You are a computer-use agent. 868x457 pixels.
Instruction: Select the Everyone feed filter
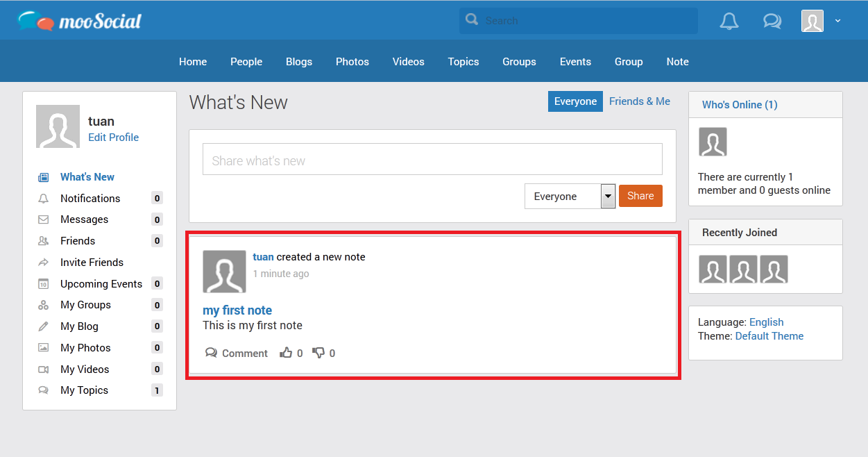click(575, 101)
